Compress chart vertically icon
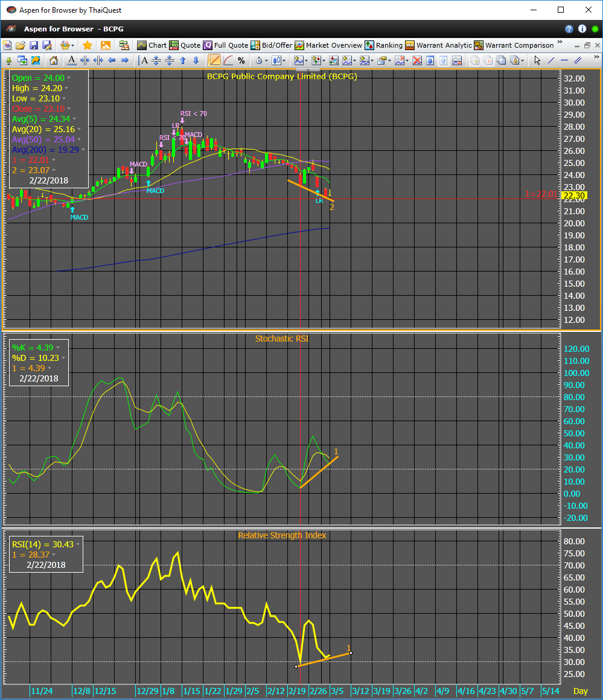Viewport: 603px width, 700px height. click(170, 60)
